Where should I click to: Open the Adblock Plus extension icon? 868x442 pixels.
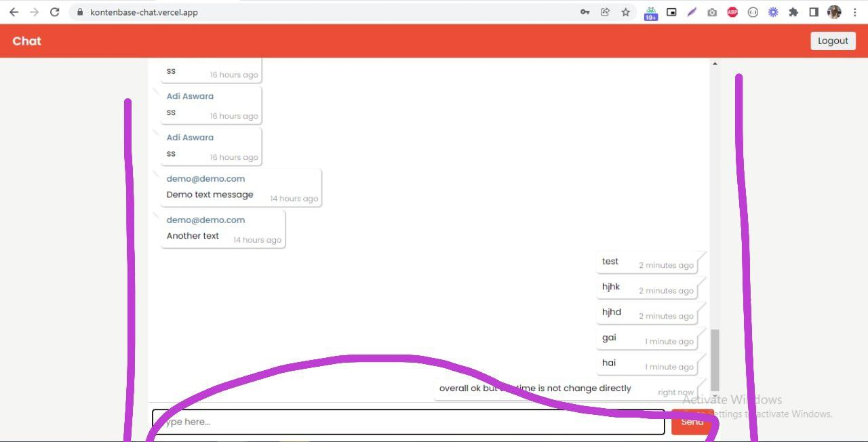click(x=732, y=12)
